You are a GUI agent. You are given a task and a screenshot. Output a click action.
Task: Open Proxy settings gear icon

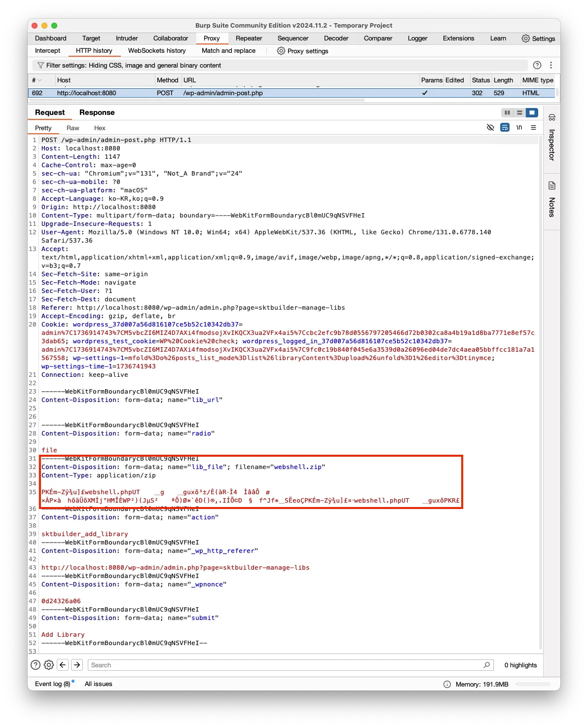click(x=281, y=51)
